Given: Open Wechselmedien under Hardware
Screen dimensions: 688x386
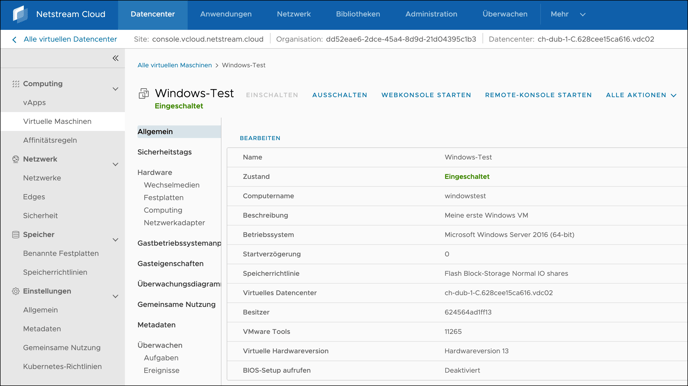Looking at the screenshot, I should pos(172,185).
